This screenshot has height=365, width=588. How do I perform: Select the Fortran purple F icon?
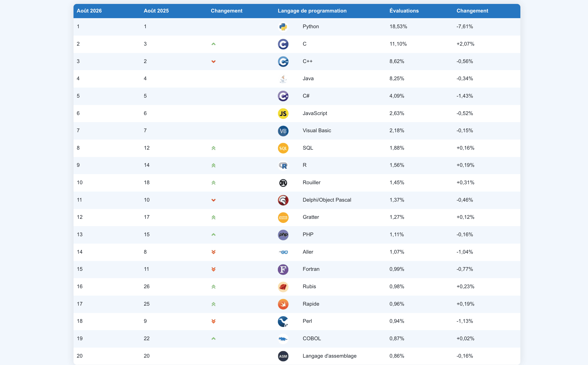(x=283, y=269)
